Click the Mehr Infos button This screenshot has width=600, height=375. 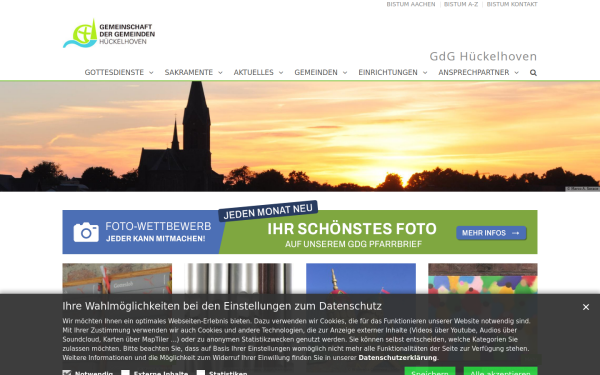(x=491, y=233)
